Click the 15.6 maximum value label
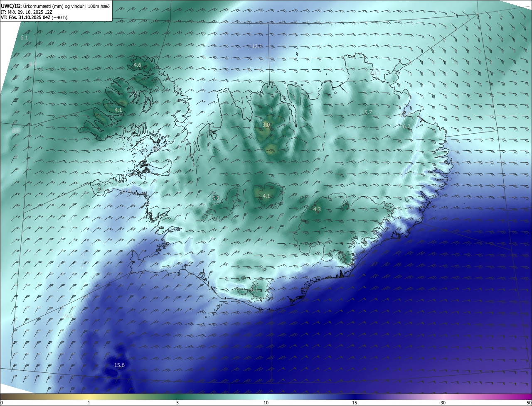Screen dimensions: 532x406 (x=119, y=365)
